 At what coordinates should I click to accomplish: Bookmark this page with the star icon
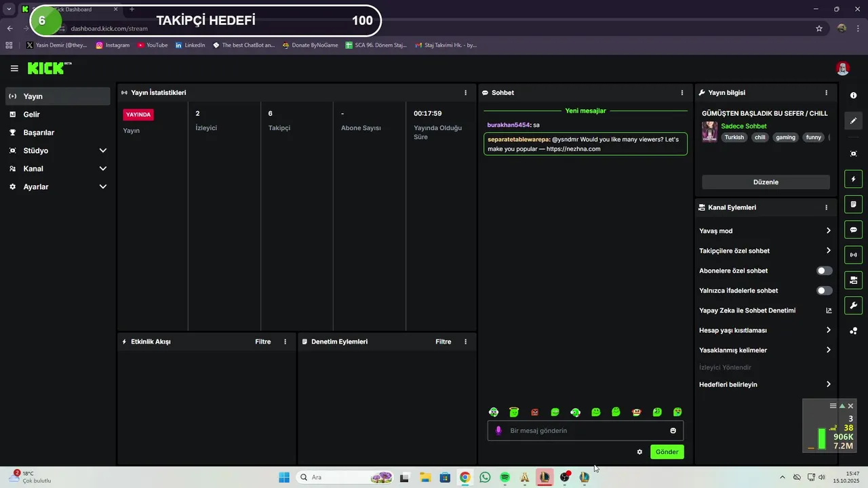(x=819, y=28)
